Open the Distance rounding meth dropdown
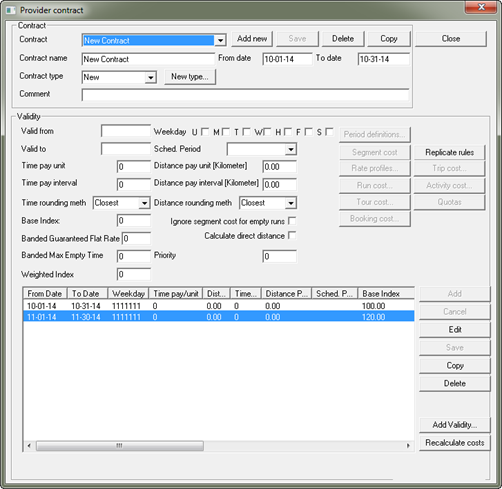Image resolution: width=502 pixels, height=489 pixels. pos(291,203)
